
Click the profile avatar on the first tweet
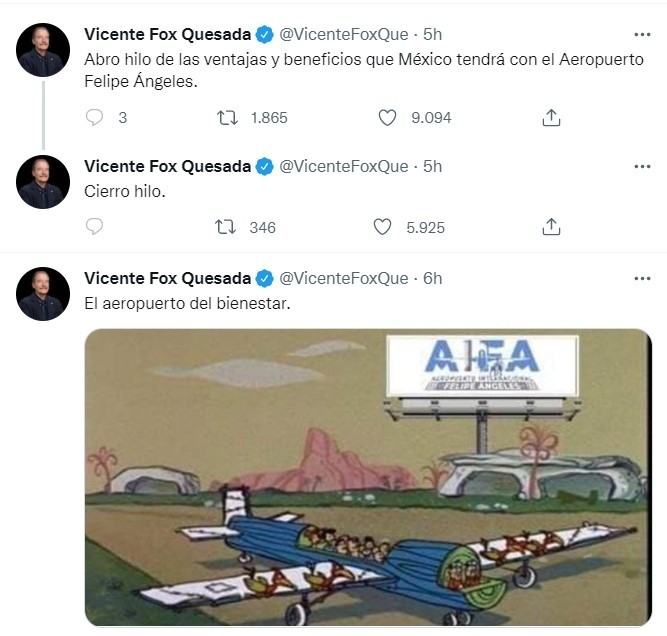click(x=44, y=49)
